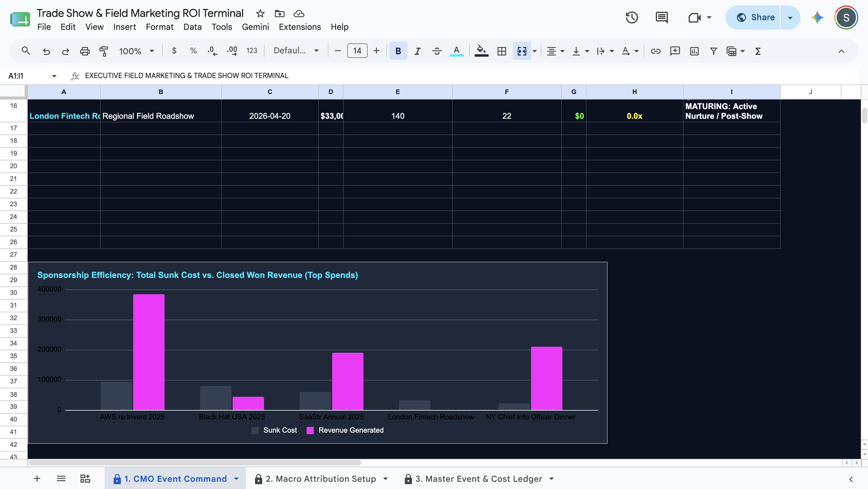
Task: Open the font family dropdown
Action: 296,51
